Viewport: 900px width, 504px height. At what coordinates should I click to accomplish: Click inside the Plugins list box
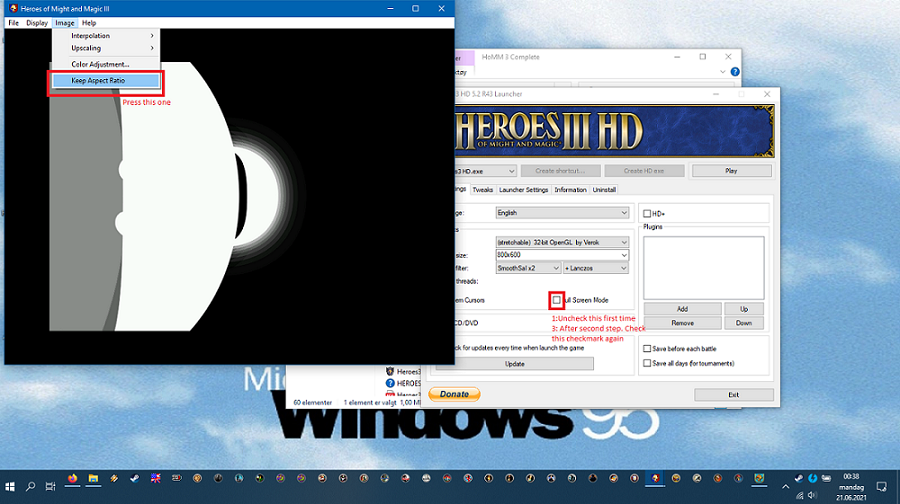(x=704, y=267)
